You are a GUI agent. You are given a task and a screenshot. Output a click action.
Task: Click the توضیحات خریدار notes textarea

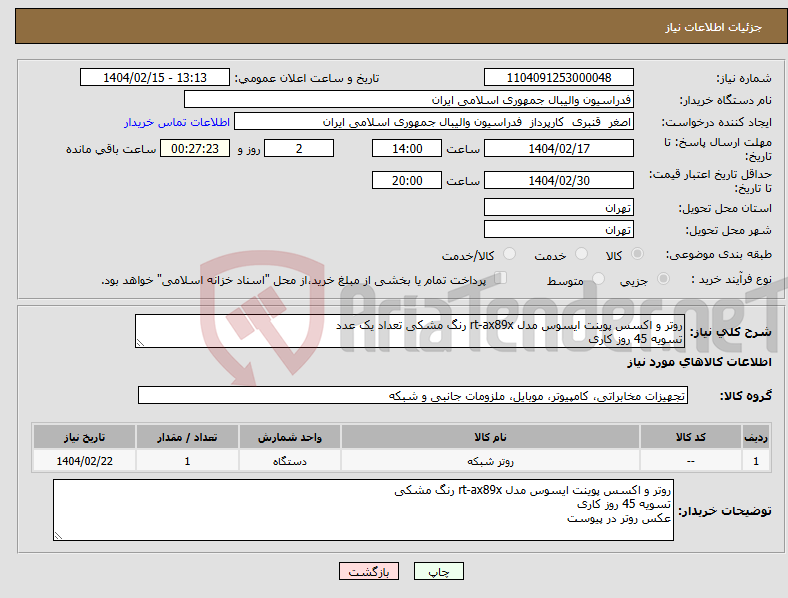[x=363, y=510]
